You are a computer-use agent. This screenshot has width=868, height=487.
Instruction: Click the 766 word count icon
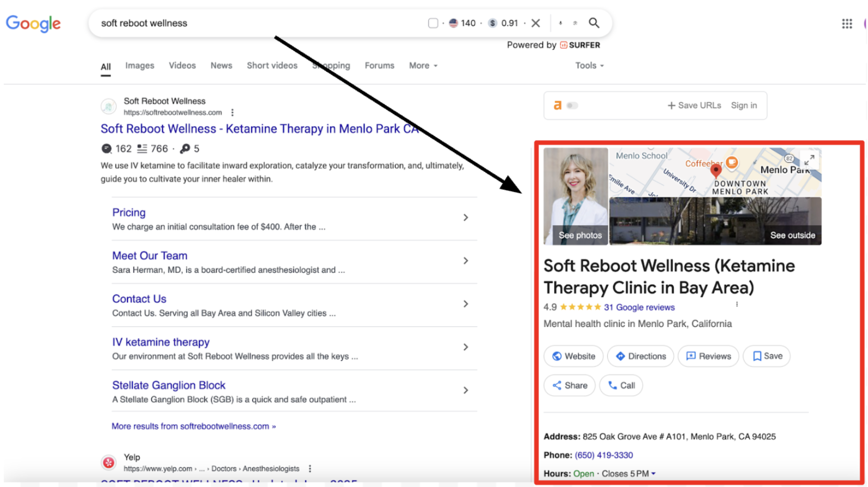coord(142,148)
